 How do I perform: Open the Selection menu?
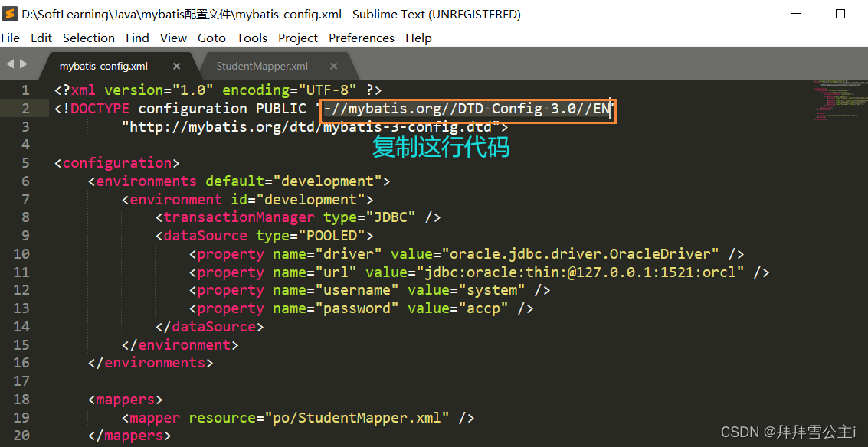pyautogui.click(x=89, y=38)
